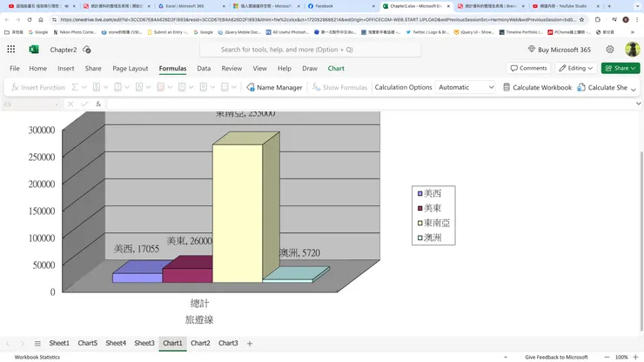Click the browser reload icon
644x362 pixels.
pos(30,19)
